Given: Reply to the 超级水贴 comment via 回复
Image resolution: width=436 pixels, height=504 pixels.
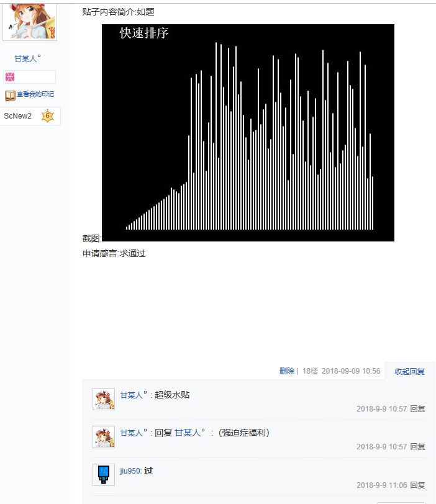Looking at the screenshot, I should click(417, 408).
